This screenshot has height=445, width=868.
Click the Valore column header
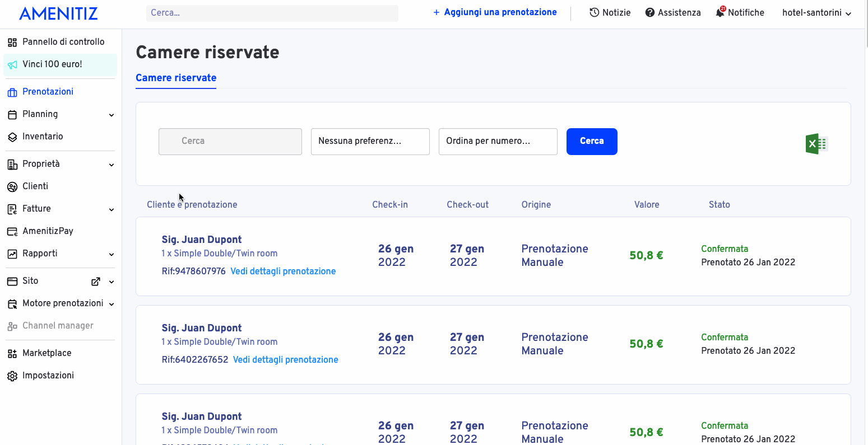click(x=647, y=205)
